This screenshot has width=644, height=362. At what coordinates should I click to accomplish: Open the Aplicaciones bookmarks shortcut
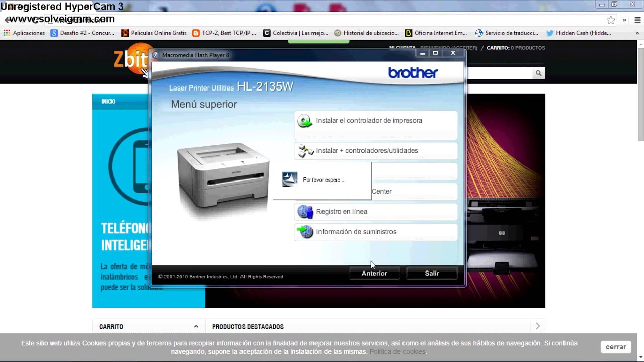[24, 33]
